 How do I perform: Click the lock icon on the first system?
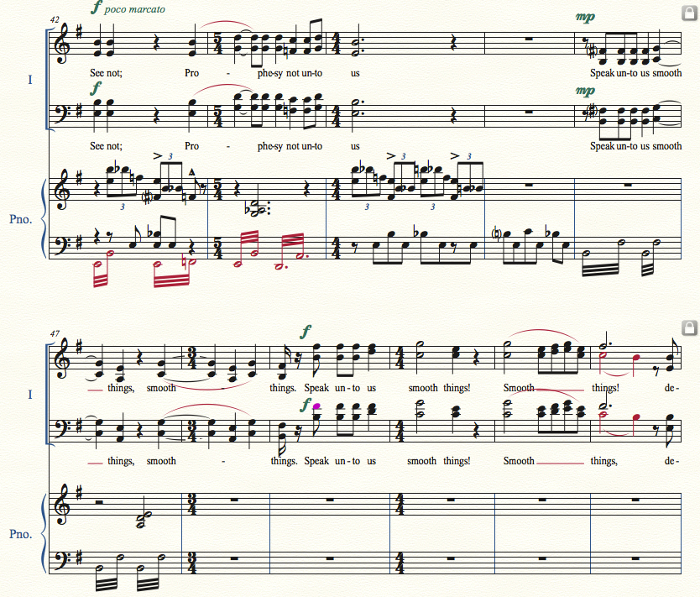pos(689,13)
